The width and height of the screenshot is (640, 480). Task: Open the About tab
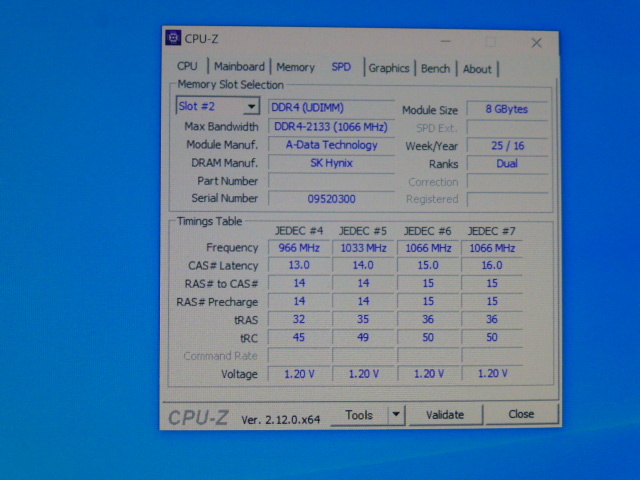[477, 69]
